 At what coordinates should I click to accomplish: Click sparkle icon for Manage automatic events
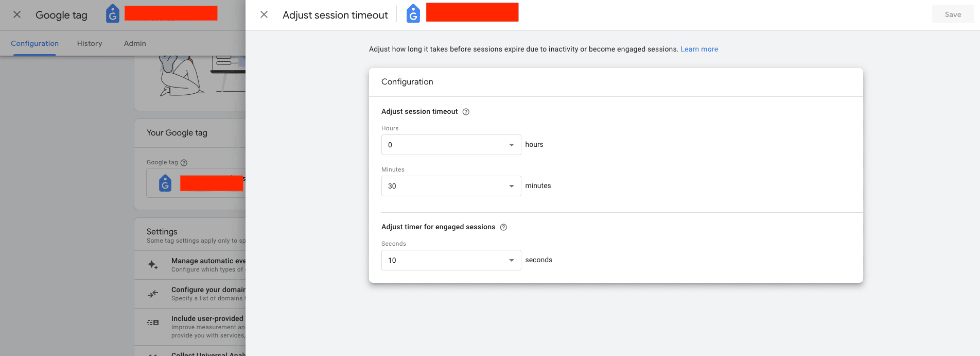point(153,265)
